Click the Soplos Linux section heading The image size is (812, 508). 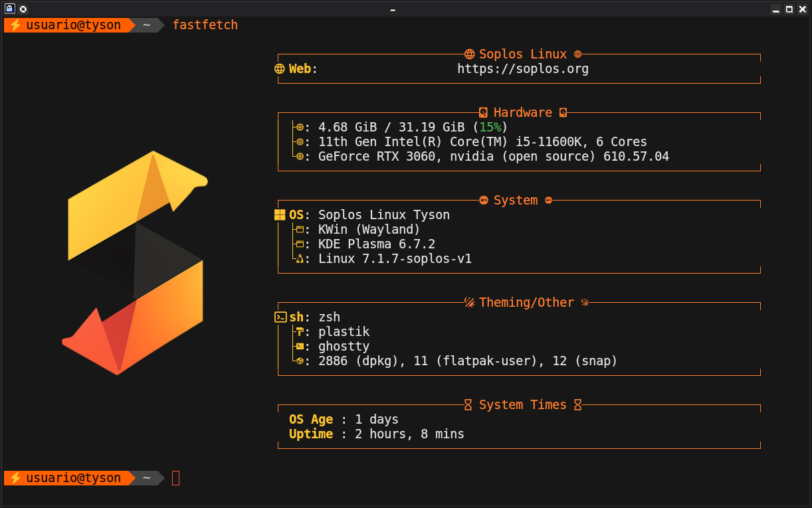523,54
